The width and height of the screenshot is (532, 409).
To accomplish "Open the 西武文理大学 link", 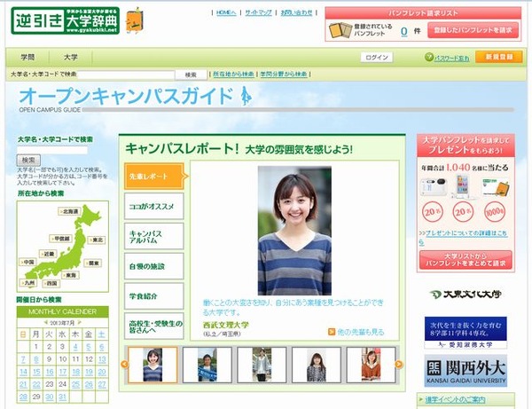I will click(x=225, y=325).
